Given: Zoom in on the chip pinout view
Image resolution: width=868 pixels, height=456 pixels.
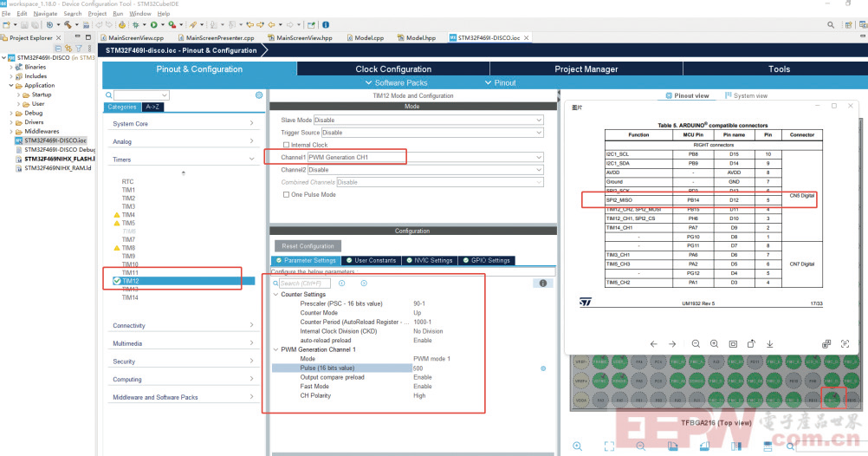Looking at the screenshot, I should pyautogui.click(x=578, y=446).
